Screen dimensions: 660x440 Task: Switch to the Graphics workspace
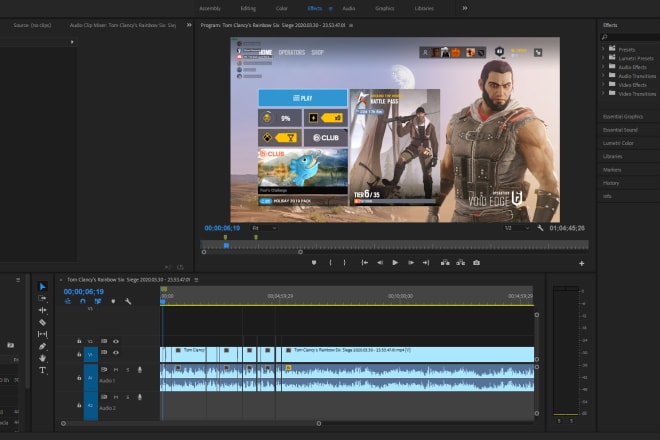(x=385, y=8)
